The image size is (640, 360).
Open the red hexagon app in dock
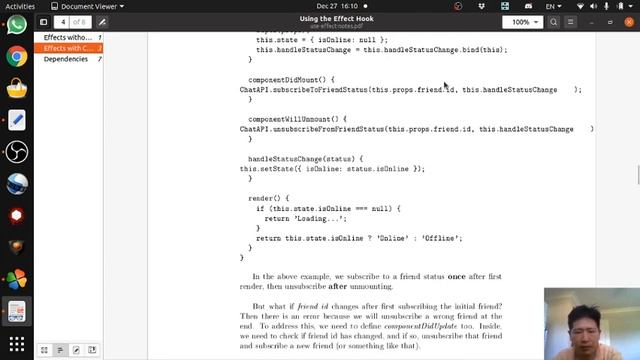pos(17,216)
